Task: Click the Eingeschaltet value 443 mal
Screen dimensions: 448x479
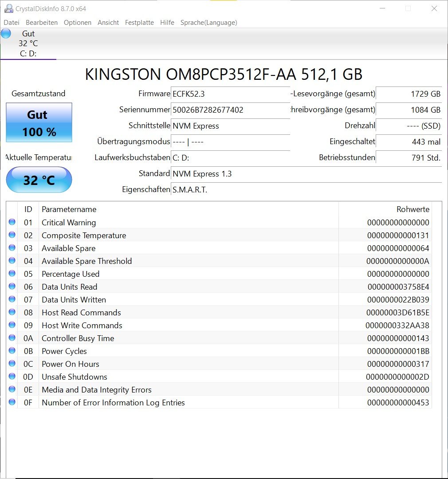Action: tap(409, 142)
